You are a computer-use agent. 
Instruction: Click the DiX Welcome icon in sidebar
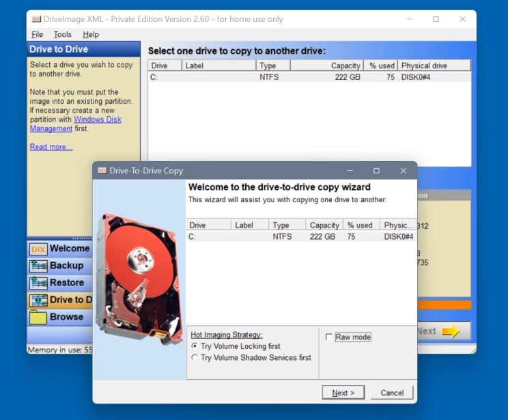[x=38, y=249]
